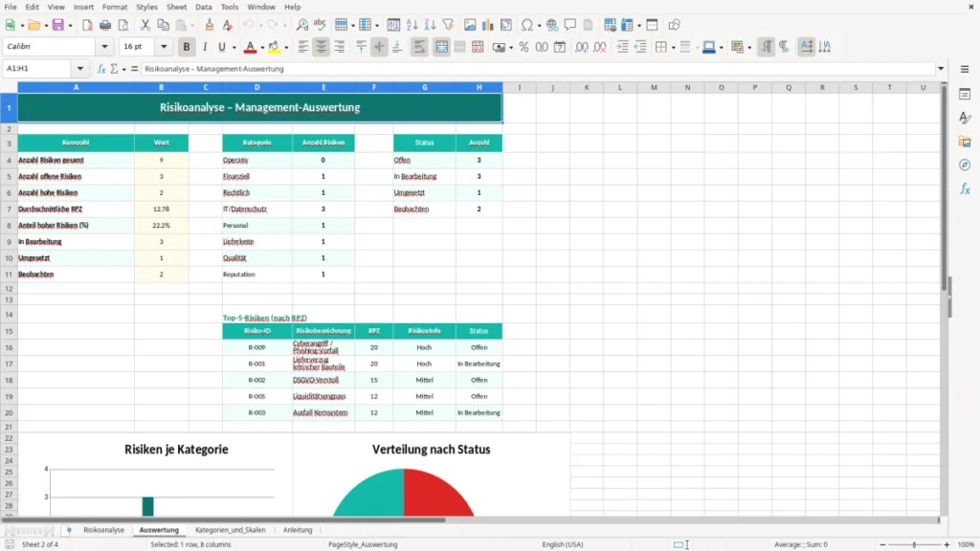The image size is (980, 551).
Task: Open the font size dropdown
Action: click(x=164, y=47)
